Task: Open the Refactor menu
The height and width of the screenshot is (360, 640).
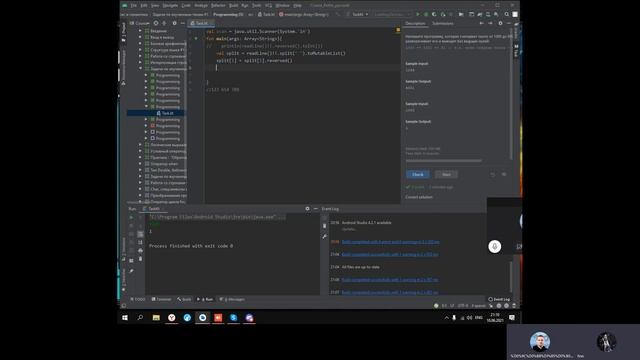Action: coord(218,5)
